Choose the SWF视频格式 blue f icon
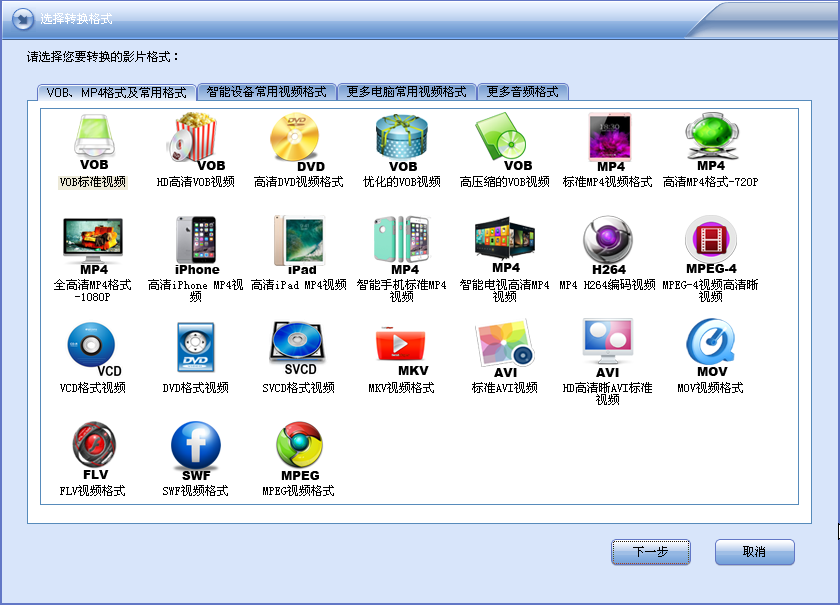840x605 pixels. point(196,451)
